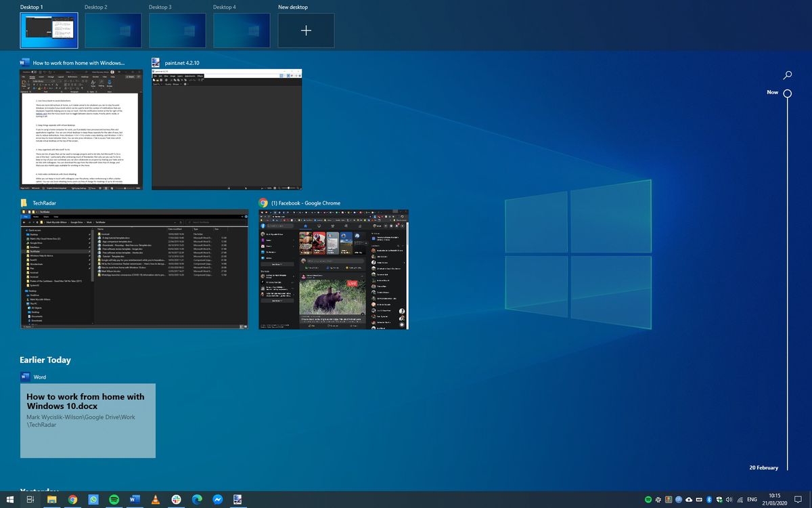Create a new virtual desktop
The image size is (812, 508).
tap(306, 30)
